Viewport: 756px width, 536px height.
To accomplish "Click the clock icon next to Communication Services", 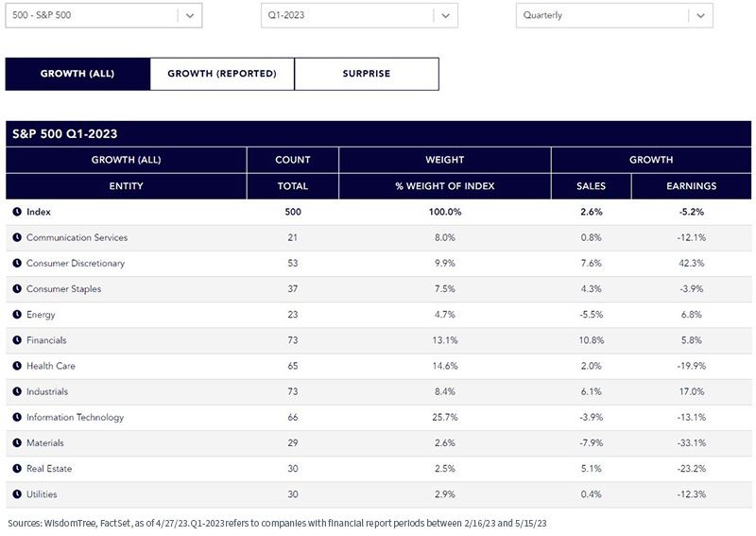I will 17,237.
